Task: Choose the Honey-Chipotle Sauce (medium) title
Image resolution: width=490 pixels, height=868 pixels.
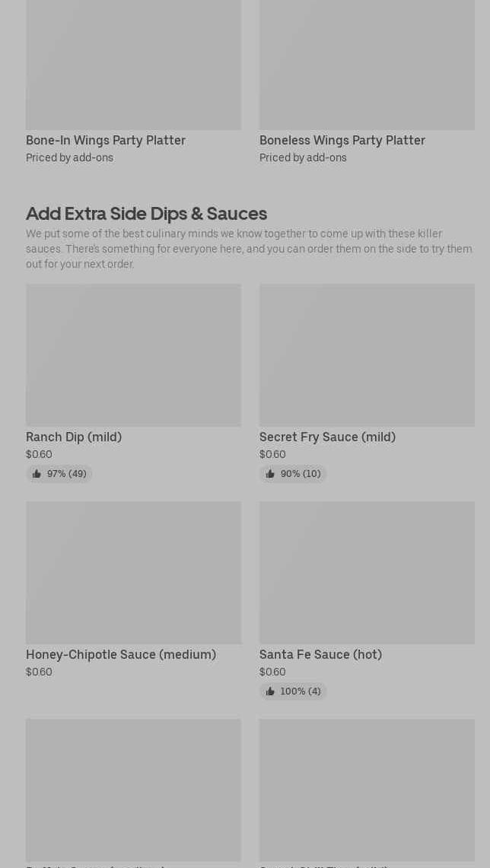Action: [x=121, y=655]
